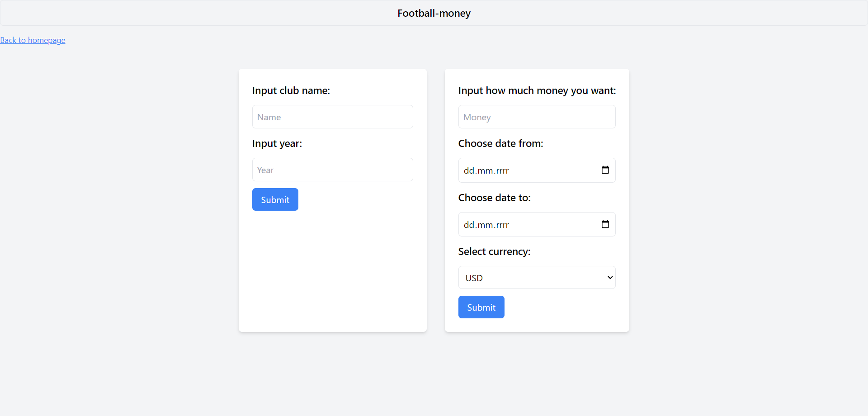
Task: Focus the Year input field
Action: tap(332, 170)
